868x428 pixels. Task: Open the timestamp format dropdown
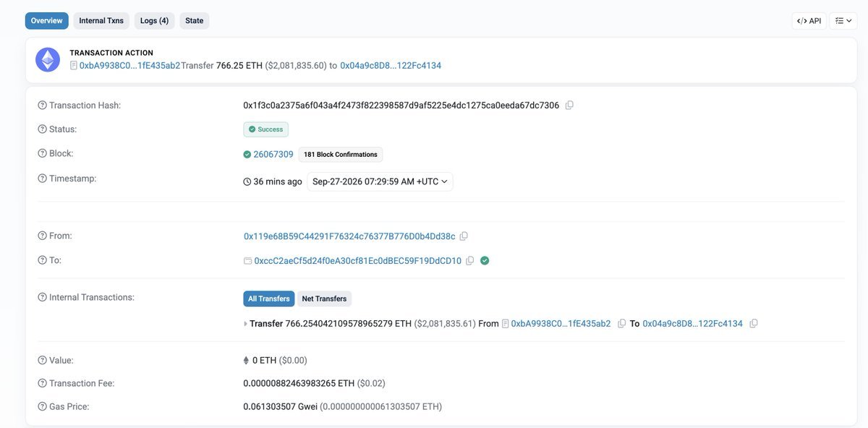[380, 181]
